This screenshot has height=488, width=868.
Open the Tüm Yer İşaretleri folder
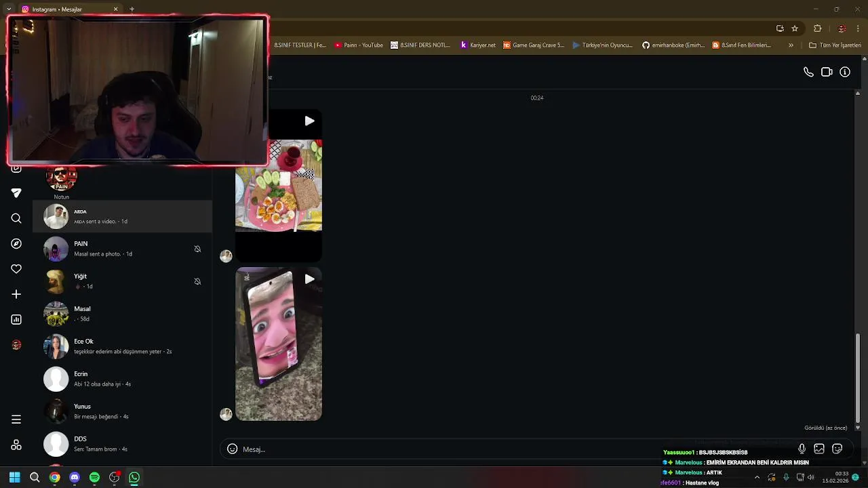coord(835,45)
